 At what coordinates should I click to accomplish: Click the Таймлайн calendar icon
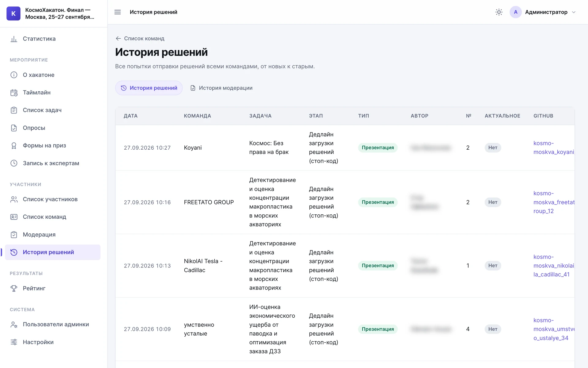click(x=14, y=93)
